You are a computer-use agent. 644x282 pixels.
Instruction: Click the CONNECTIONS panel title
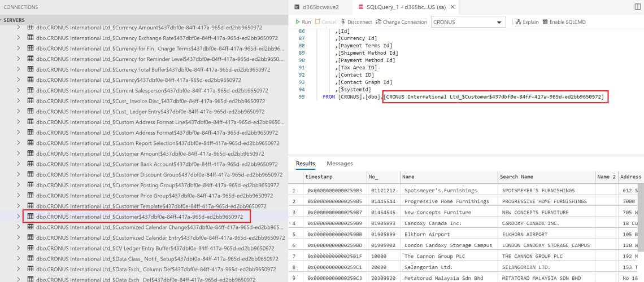click(x=20, y=7)
